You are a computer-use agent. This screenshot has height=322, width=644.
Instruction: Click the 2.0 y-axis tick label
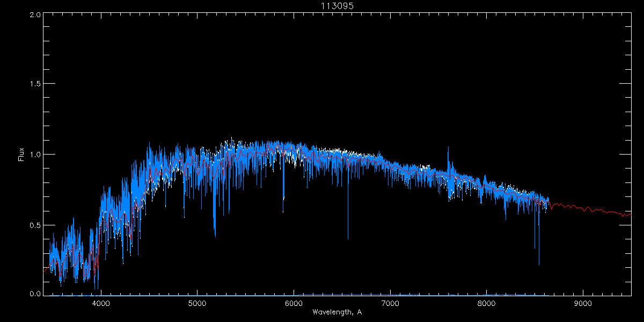[x=35, y=15]
